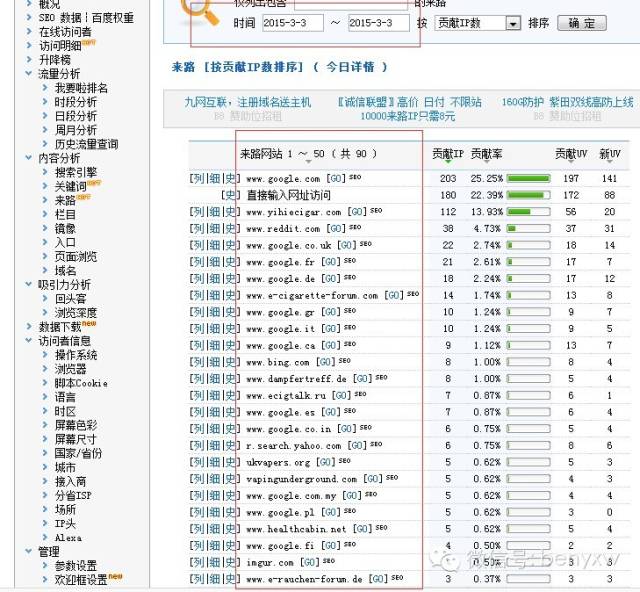Collapse the 内容分析 tree section

29,157
